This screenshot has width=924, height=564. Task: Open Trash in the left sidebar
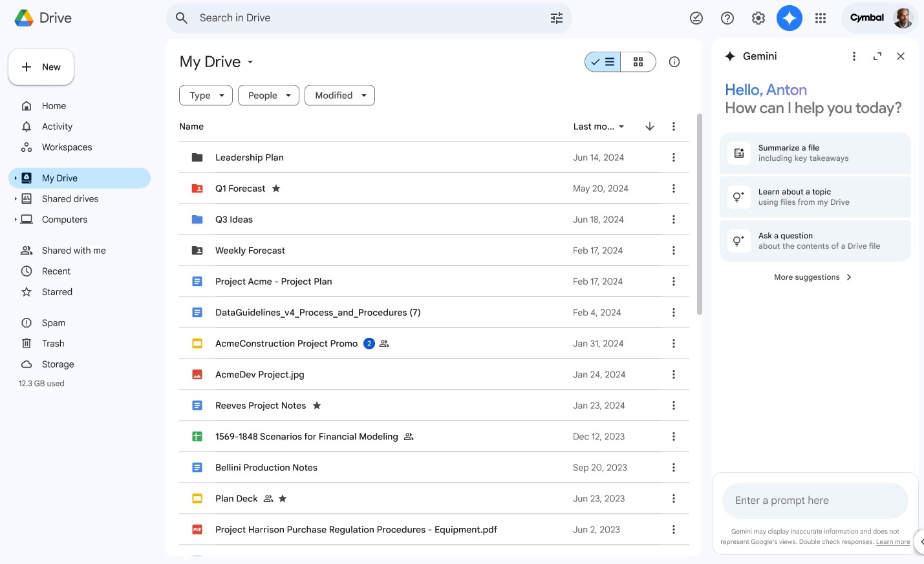click(53, 344)
